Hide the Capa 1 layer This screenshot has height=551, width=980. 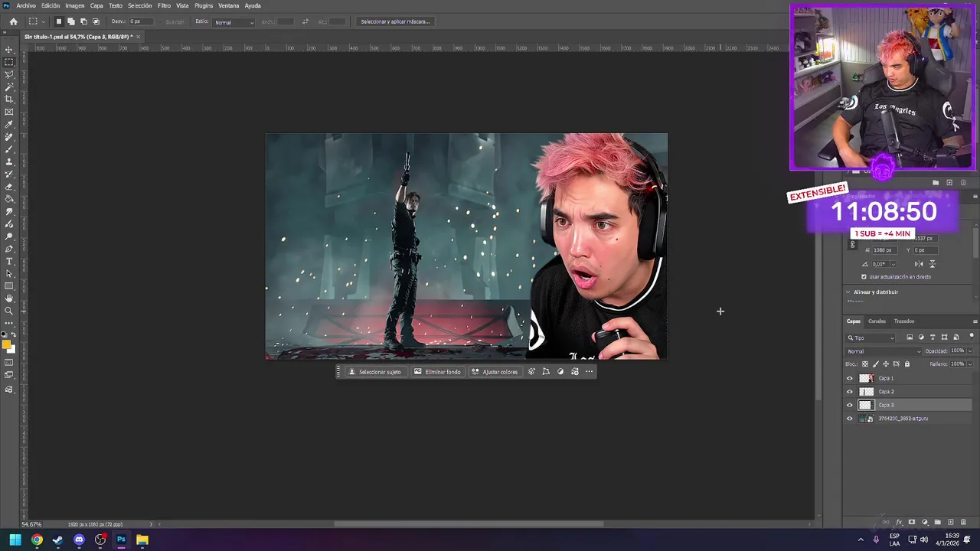[x=849, y=378]
